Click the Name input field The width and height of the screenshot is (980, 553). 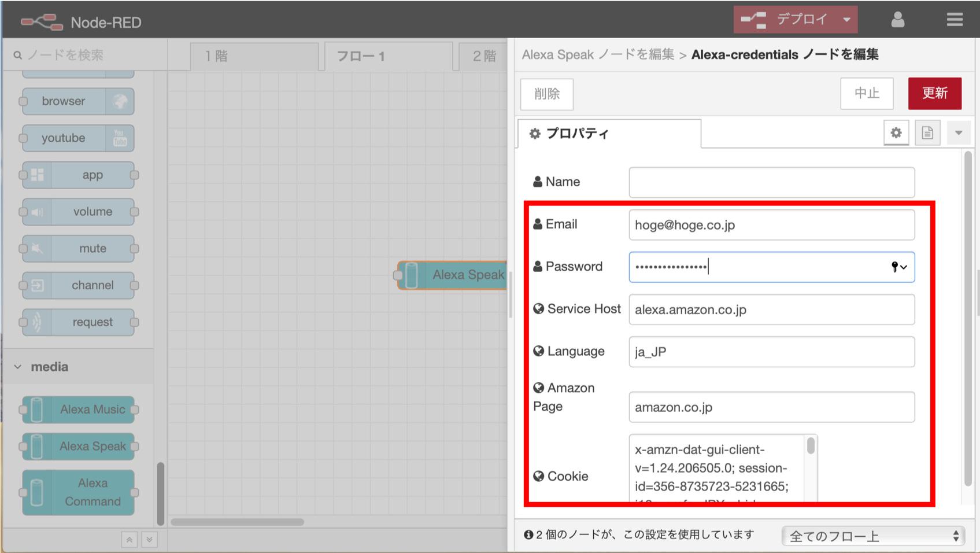(771, 182)
